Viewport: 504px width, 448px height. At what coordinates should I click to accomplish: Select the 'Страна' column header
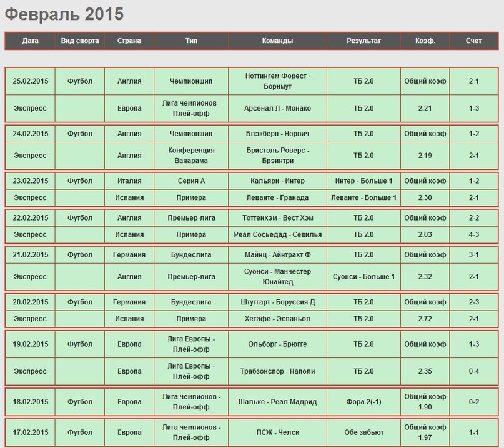pos(129,41)
